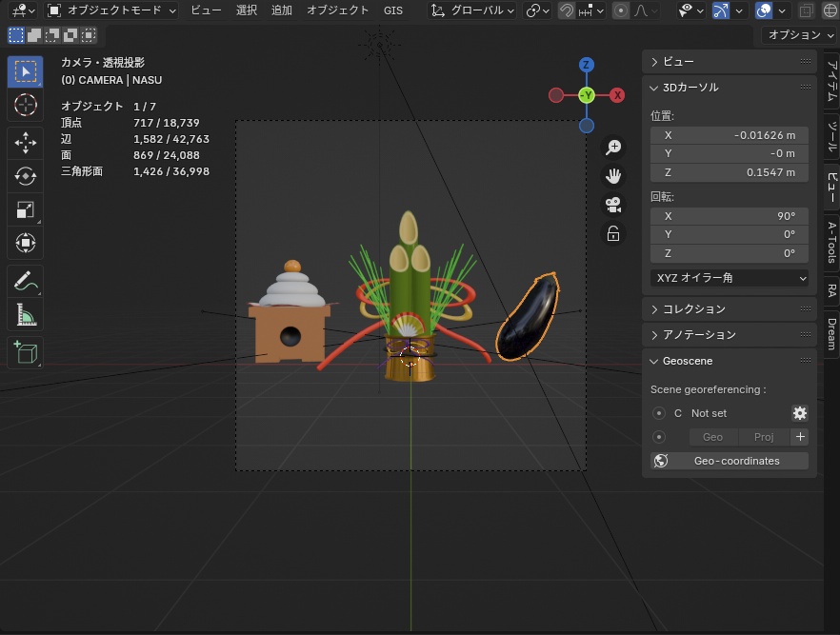Viewport: 840px width, 635px height.
Task: Click the Geo button
Action: point(712,437)
